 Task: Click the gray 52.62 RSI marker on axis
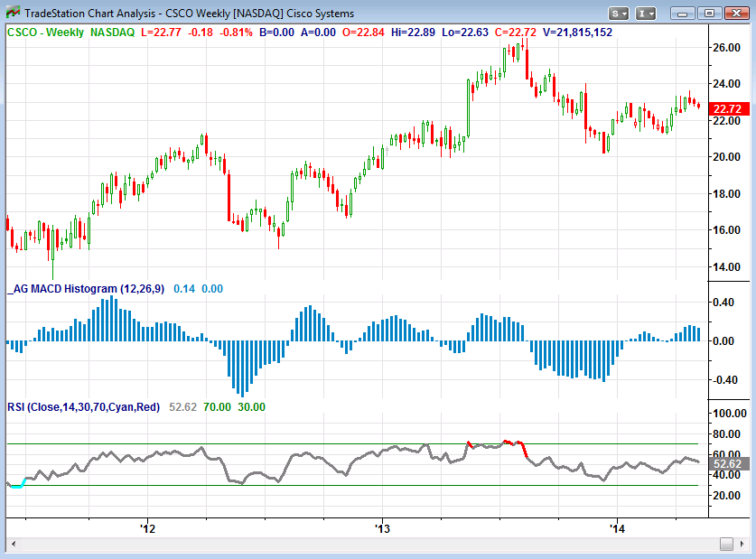pos(729,463)
